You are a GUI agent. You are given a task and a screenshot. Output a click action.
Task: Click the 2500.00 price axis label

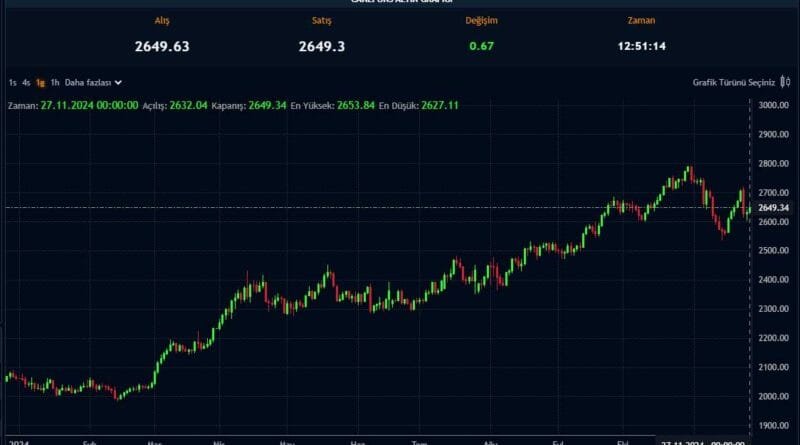coord(773,251)
